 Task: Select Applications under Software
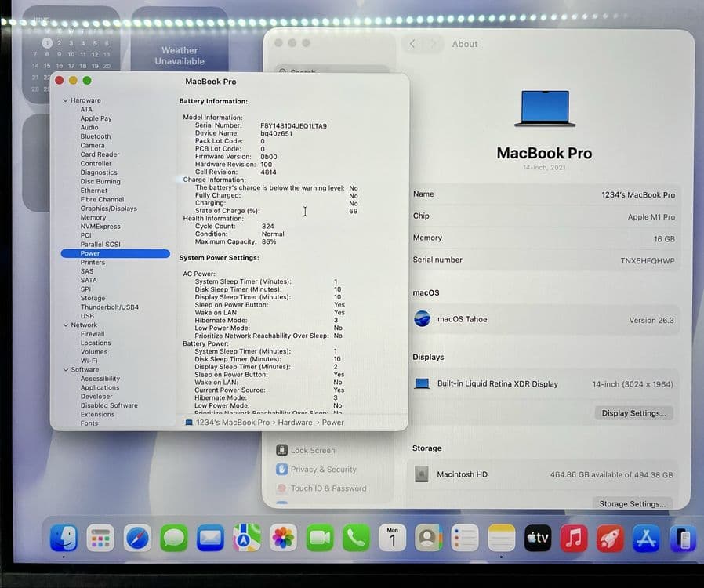click(100, 387)
